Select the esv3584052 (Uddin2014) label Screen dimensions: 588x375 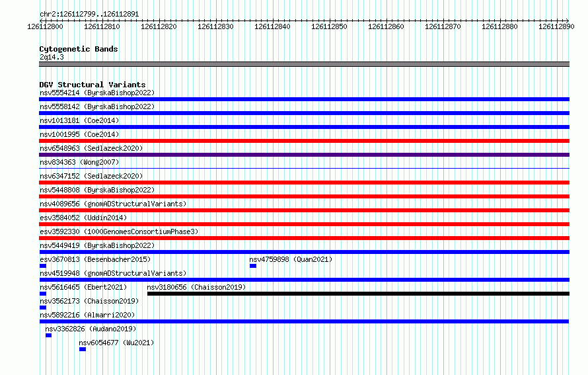click(x=83, y=218)
